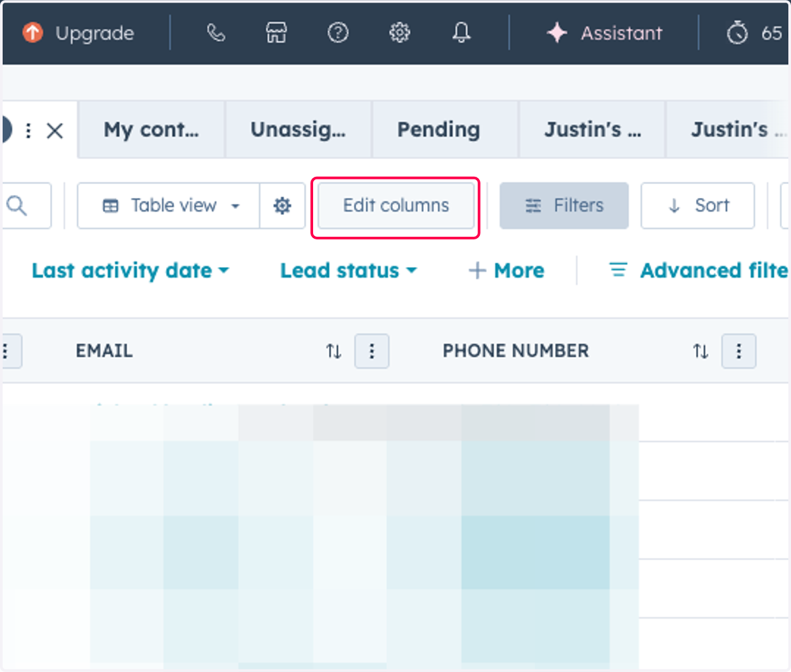Click the stopwatch timer icon
The width and height of the screenshot is (791, 672).
click(x=737, y=32)
